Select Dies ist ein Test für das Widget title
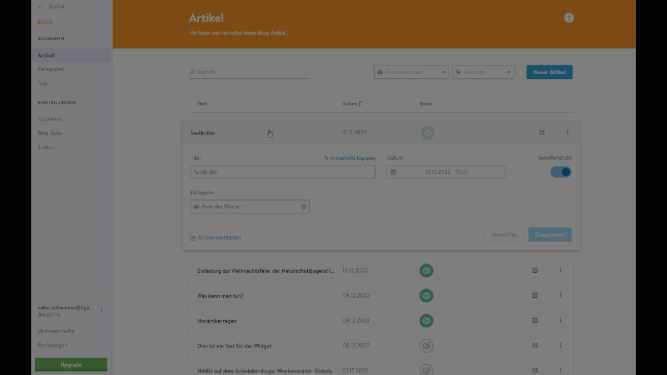The height and width of the screenshot is (375, 667). pyautogui.click(x=234, y=346)
